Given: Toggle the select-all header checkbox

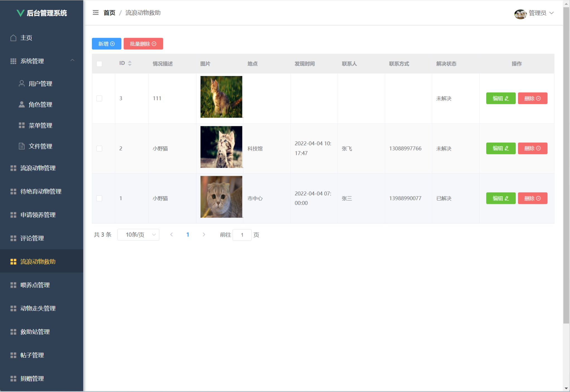Looking at the screenshot, I should 99,64.
